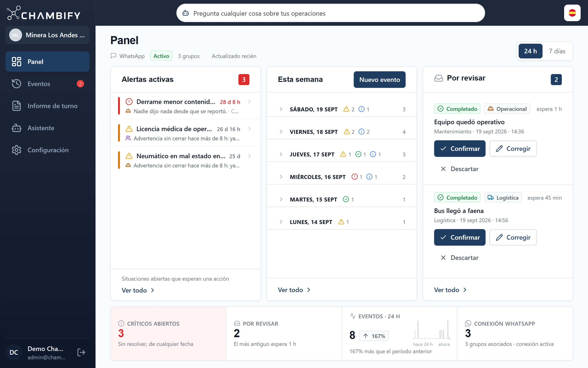Open Licencia médica alert via its chevron
The height and width of the screenshot is (368, 588).
(x=249, y=129)
